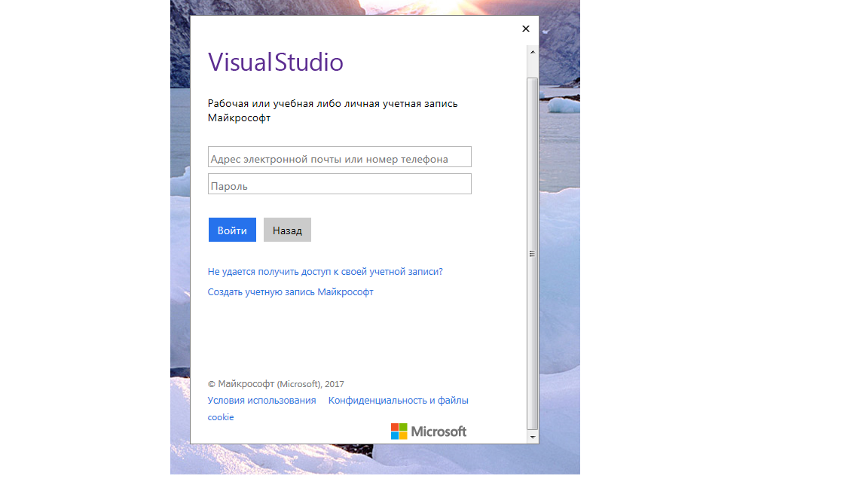
Task: Open 'Создать учетную запись Майкрософт' link
Action: pyautogui.click(x=290, y=291)
